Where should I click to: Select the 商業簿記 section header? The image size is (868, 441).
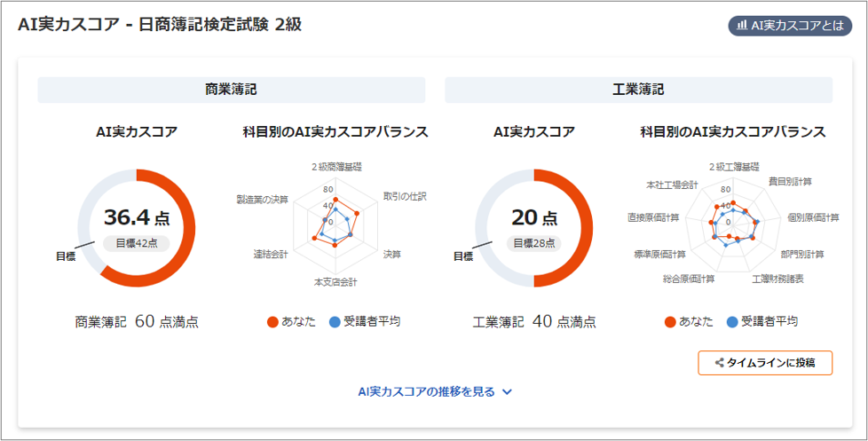click(232, 90)
